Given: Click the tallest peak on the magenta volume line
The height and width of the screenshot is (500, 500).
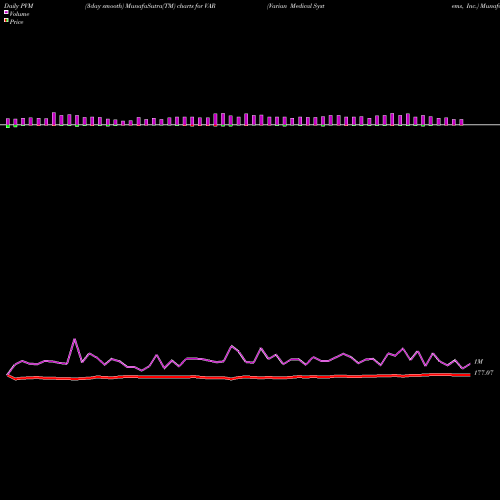Looking at the screenshot, I should pyautogui.click(x=75, y=339).
